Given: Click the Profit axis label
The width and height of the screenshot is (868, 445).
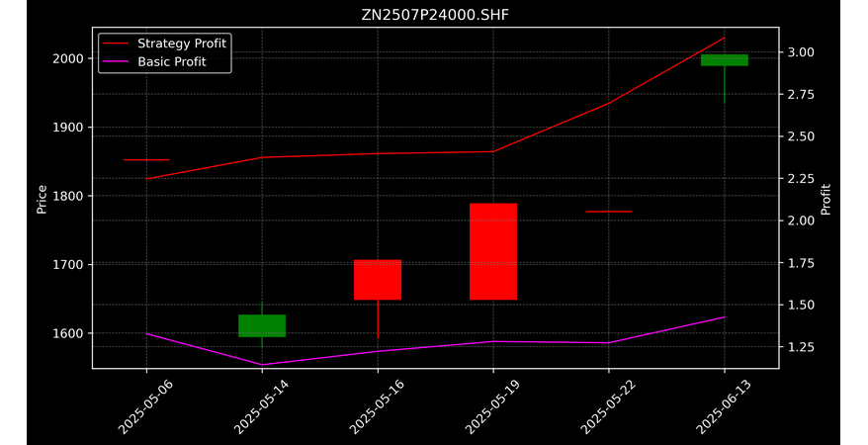Looking at the screenshot, I should (825, 199).
